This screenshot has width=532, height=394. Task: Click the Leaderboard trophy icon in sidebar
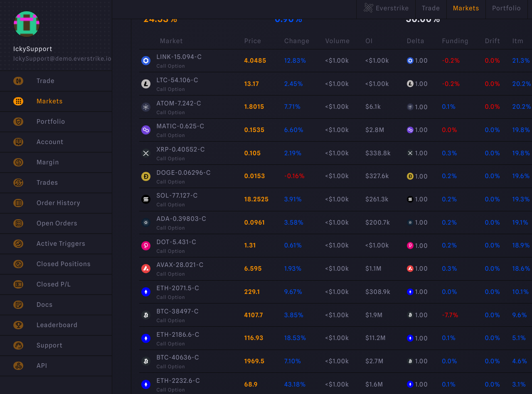pos(18,325)
